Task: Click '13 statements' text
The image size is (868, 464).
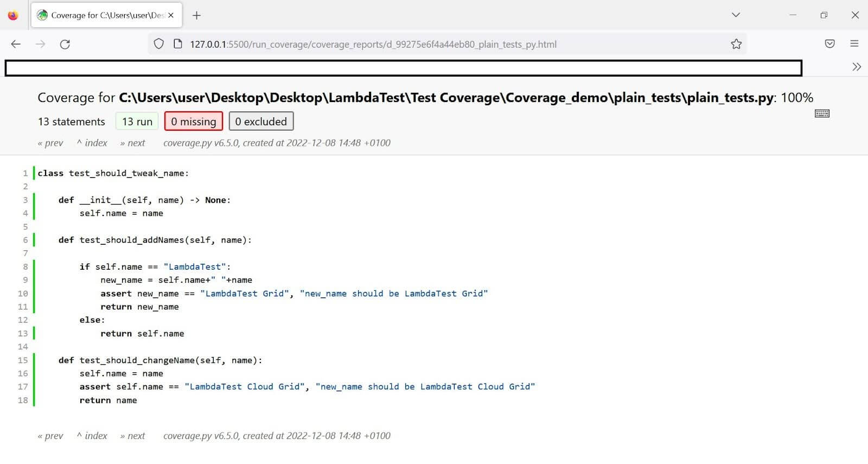Action: pos(71,122)
